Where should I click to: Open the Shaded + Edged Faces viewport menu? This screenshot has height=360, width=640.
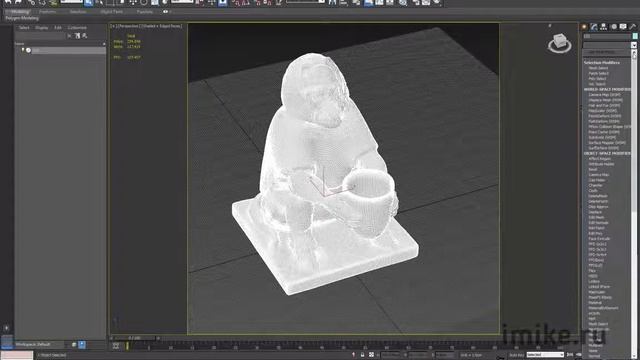click(163, 26)
